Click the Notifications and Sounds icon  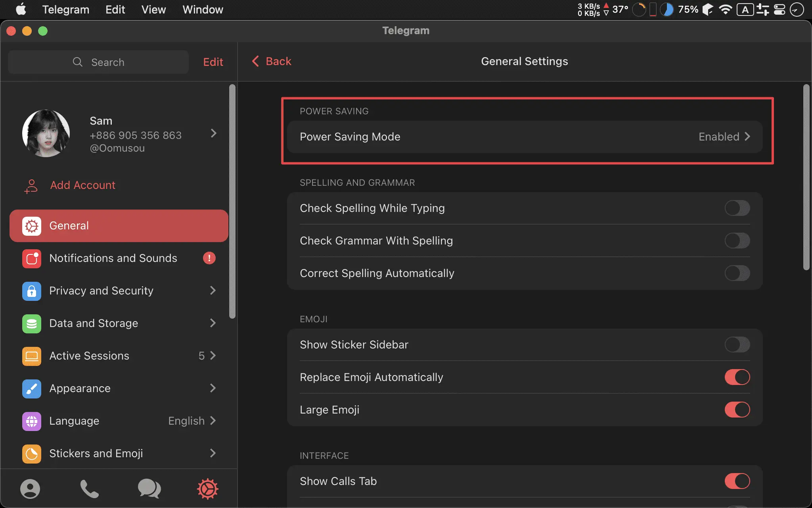32,258
